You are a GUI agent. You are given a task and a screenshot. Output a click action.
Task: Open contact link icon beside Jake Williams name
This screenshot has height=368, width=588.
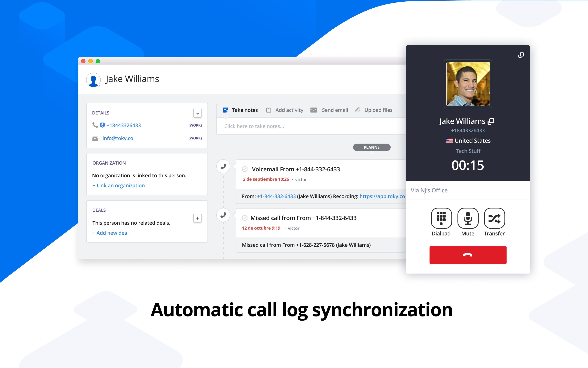click(x=491, y=121)
